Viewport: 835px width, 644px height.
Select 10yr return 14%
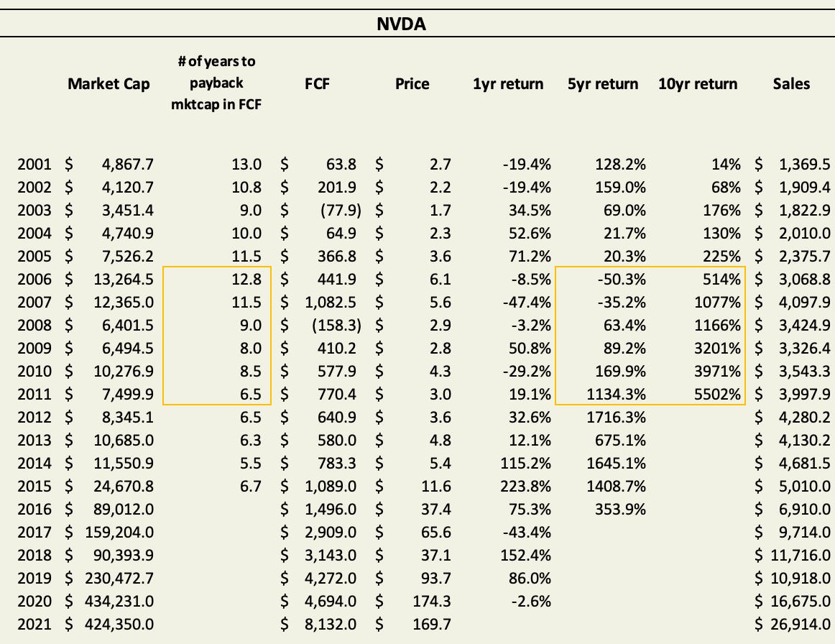pos(726,164)
